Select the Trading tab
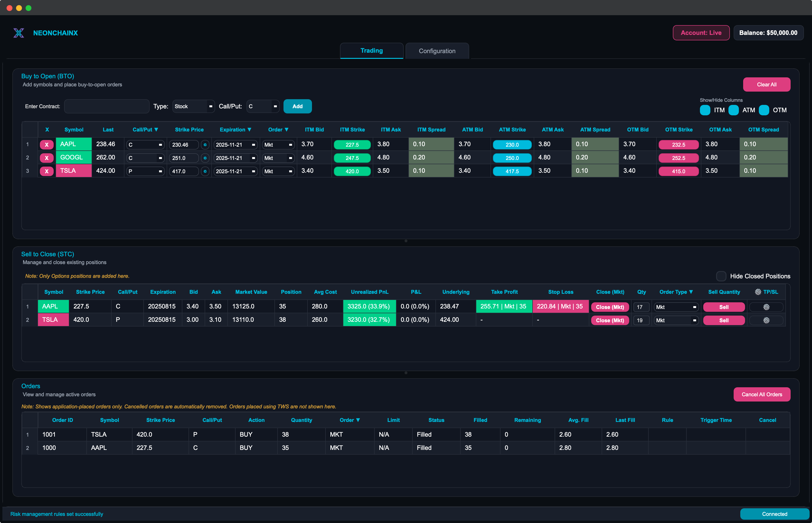This screenshot has width=812, height=523. click(x=371, y=51)
